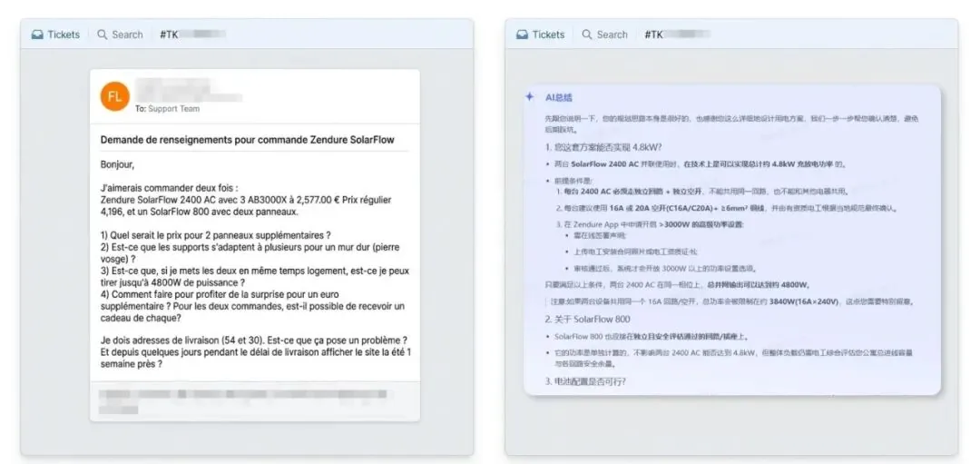Viewport: 980px width, 464px height.
Task: Click the 'To: Support Team' recipient line
Action: coord(168,109)
